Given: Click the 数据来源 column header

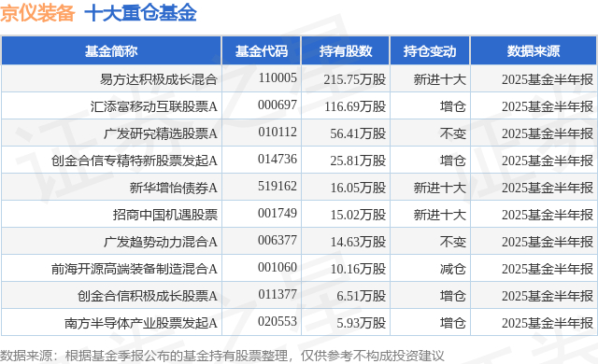Looking at the screenshot, I should pos(534,51).
